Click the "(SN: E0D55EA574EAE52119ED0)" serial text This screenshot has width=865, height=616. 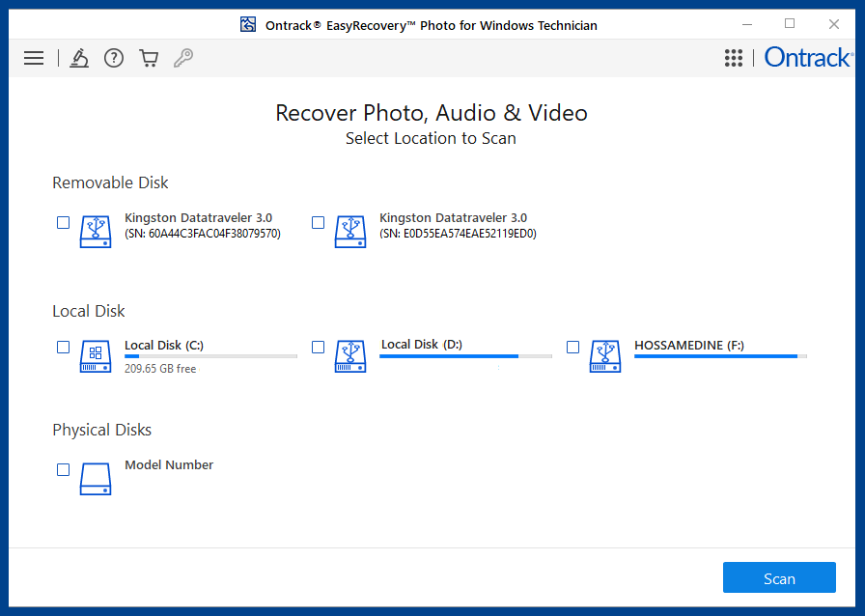point(458,234)
